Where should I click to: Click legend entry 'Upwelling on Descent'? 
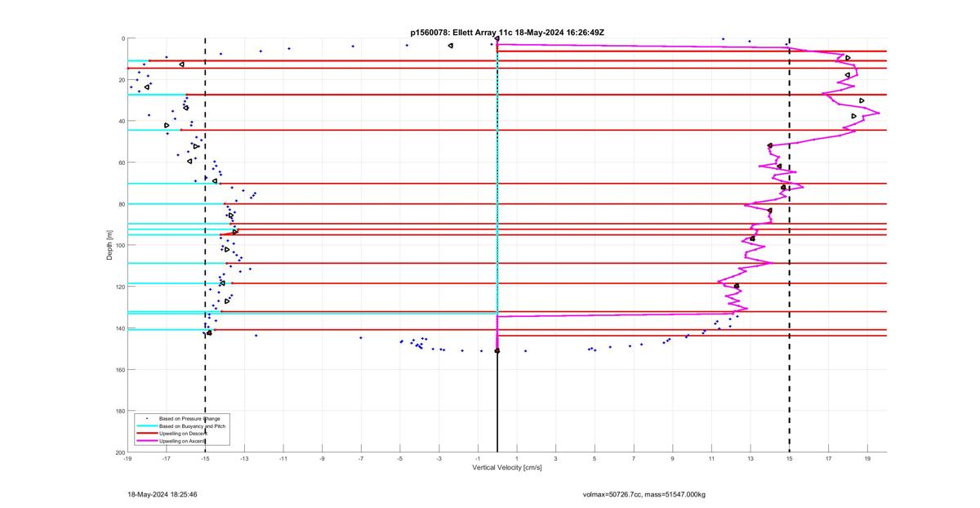pyautogui.click(x=183, y=434)
